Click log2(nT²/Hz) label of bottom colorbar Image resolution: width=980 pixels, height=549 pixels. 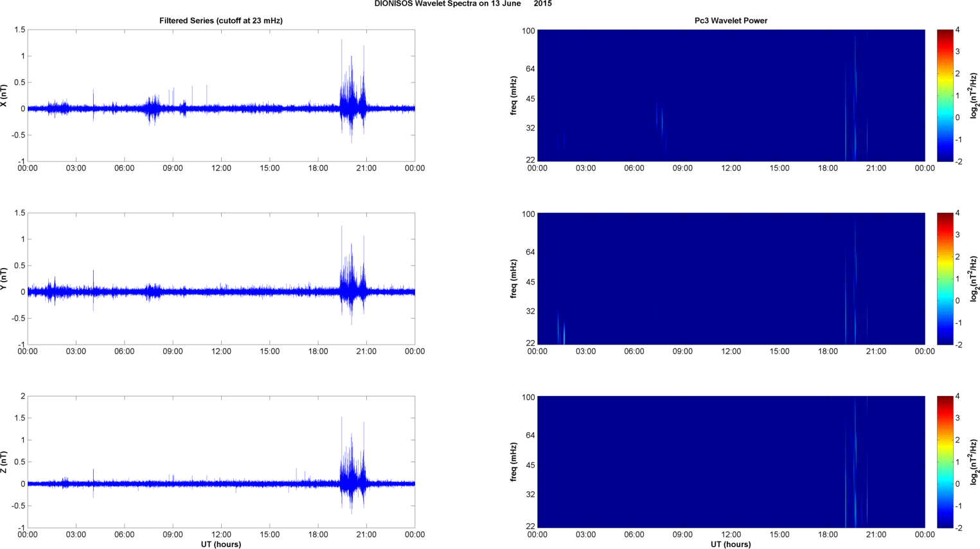974,462
